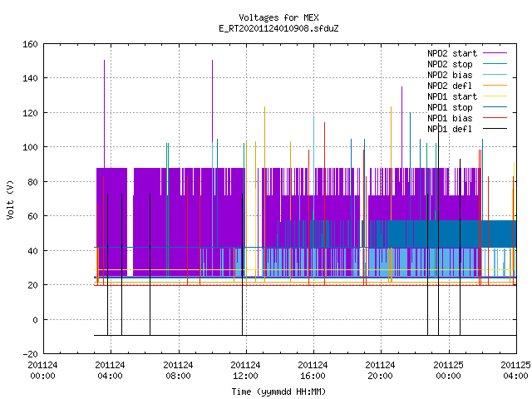Click the 160 y-axis tick label
This screenshot has height=399, width=532.
click(30, 44)
